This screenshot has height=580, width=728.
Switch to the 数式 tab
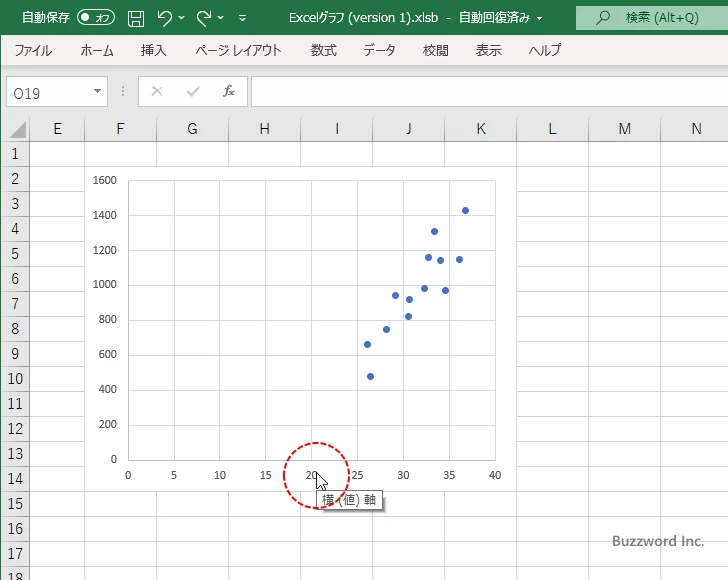pos(324,50)
